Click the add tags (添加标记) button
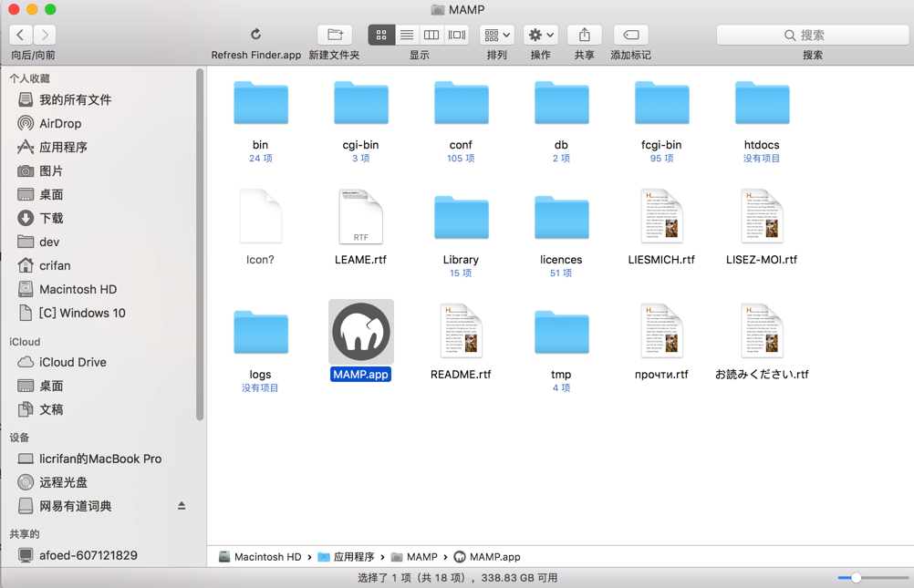The height and width of the screenshot is (588, 914). point(630,35)
